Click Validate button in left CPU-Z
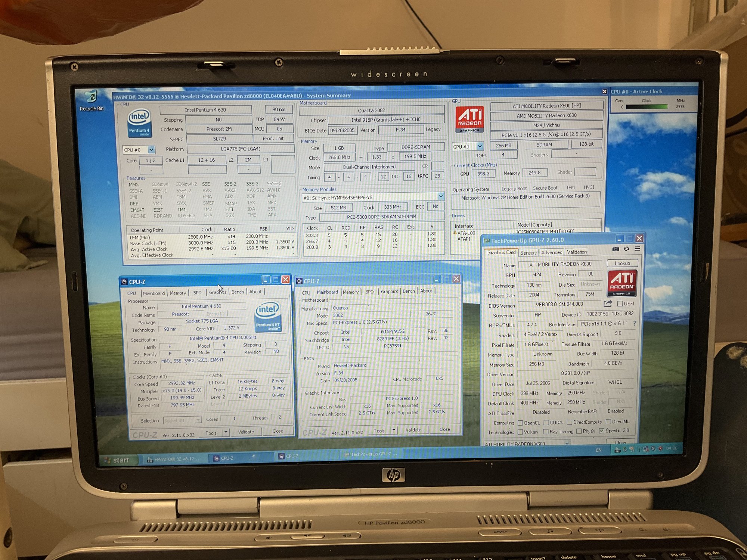The width and height of the screenshot is (747, 560). [x=246, y=432]
